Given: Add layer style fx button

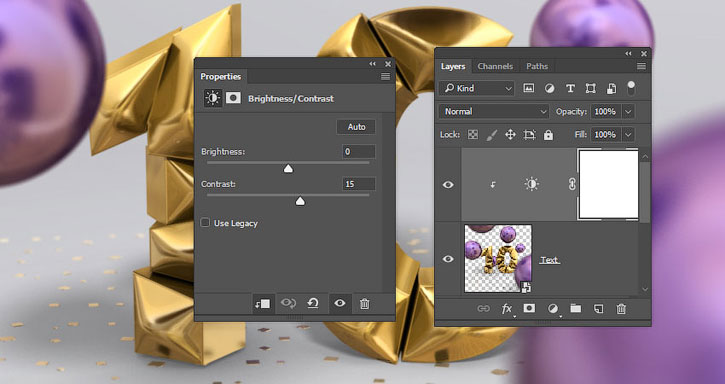Looking at the screenshot, I should (507, 309).
